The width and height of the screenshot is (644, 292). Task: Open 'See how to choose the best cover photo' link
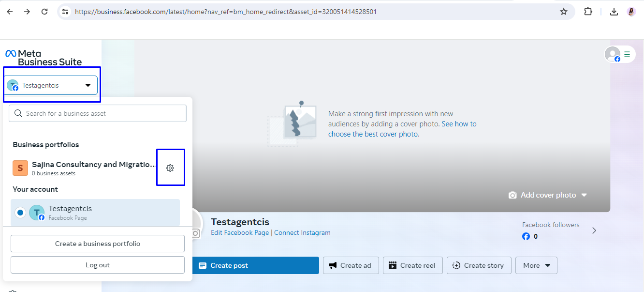402,129
